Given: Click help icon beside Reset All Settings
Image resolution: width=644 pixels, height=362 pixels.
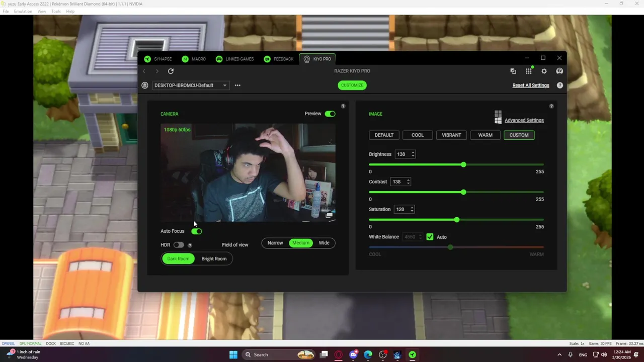Looking at the screenshot, I should tap(560, 85).
